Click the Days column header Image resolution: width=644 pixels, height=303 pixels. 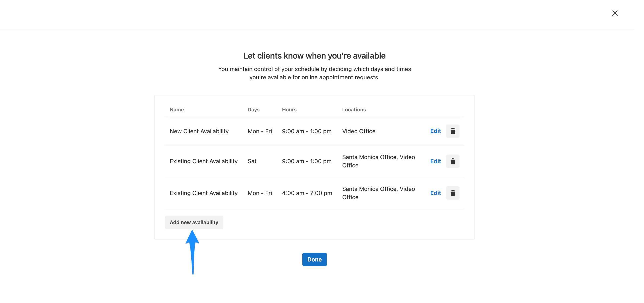[253, 109]
